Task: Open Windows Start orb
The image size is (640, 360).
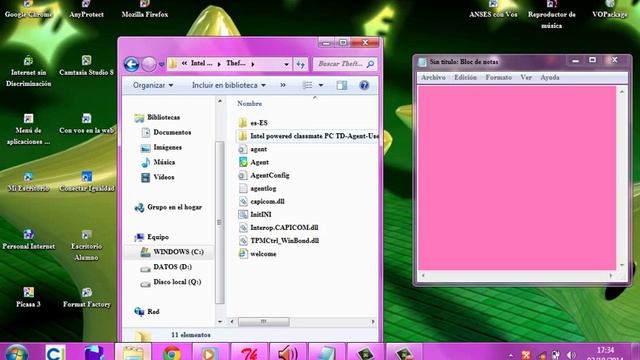Action: [x=17, y=353]
